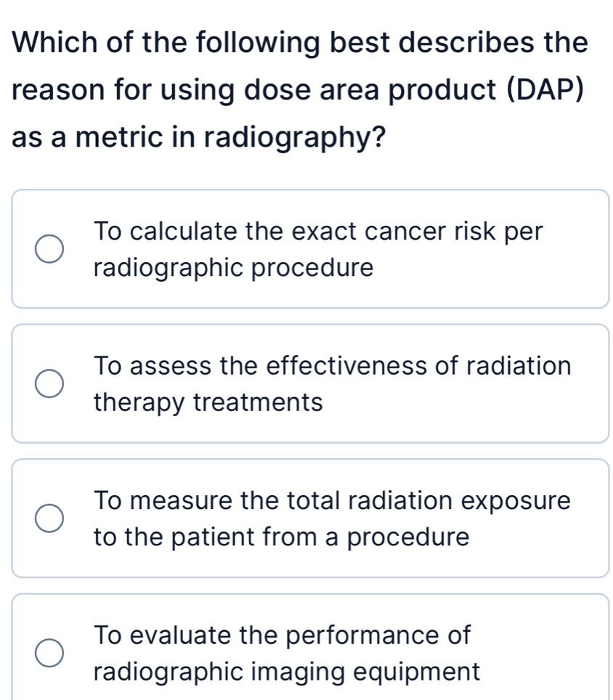The height and width of the screenshot is (700, 613).
Task: Choose the answer about exact cancer risk
Action: [x=305, y=249]
